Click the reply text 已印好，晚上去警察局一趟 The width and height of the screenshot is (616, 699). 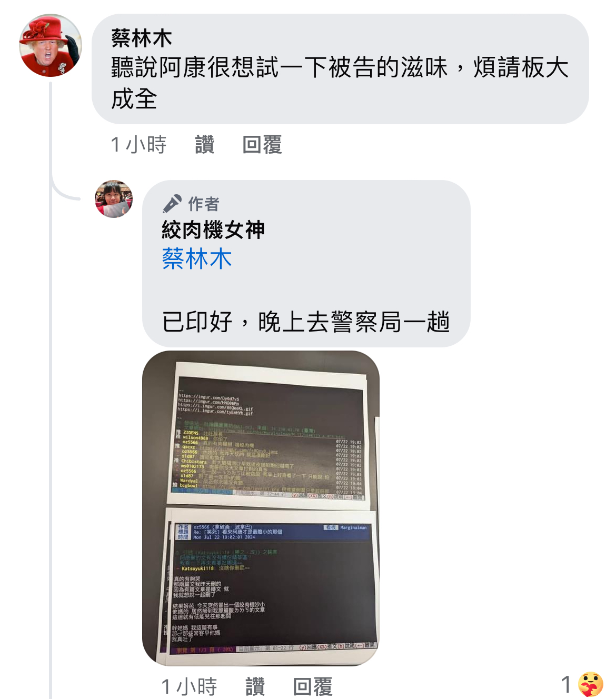[306, 322]
